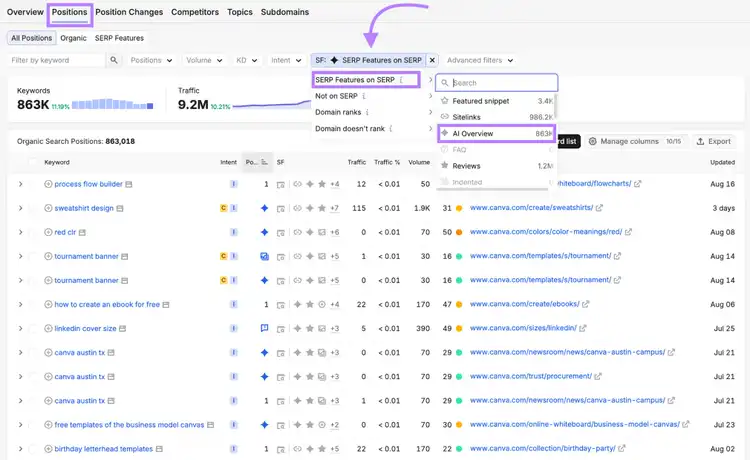Click the magnifier icon beside Filter by keyword

[x=114, y=60]
